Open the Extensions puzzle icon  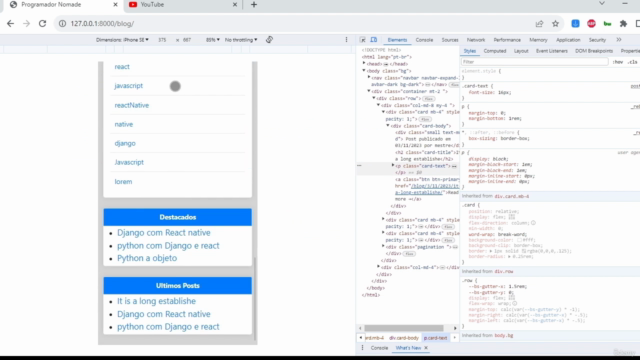tap(623, 24)
